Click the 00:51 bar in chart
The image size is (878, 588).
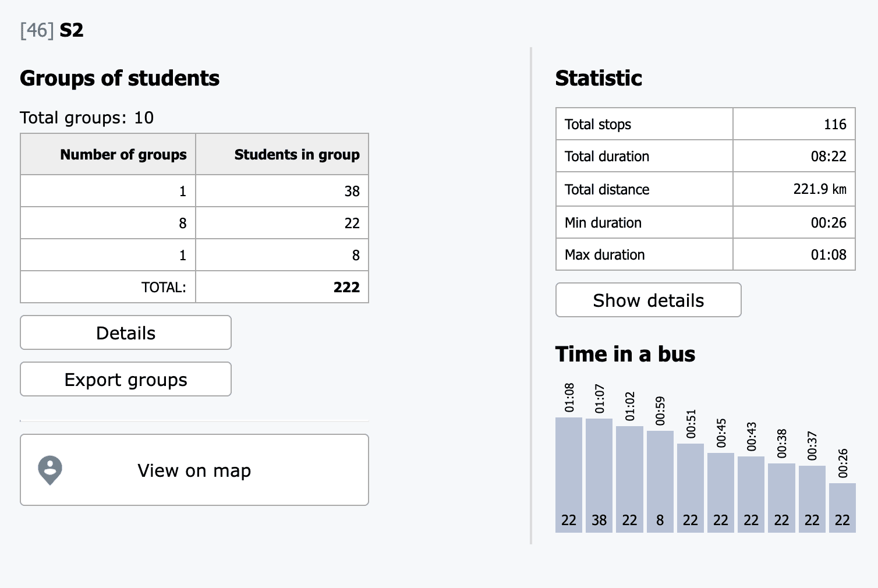[691, 487]
